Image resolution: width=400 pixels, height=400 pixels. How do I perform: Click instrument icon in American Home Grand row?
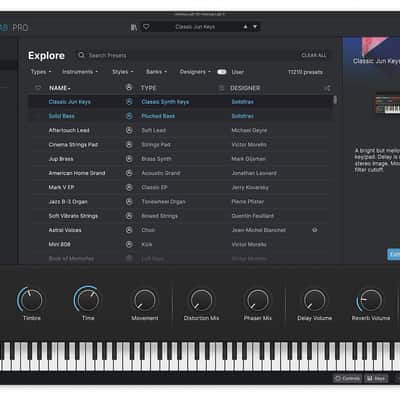(x=129, y=173)
